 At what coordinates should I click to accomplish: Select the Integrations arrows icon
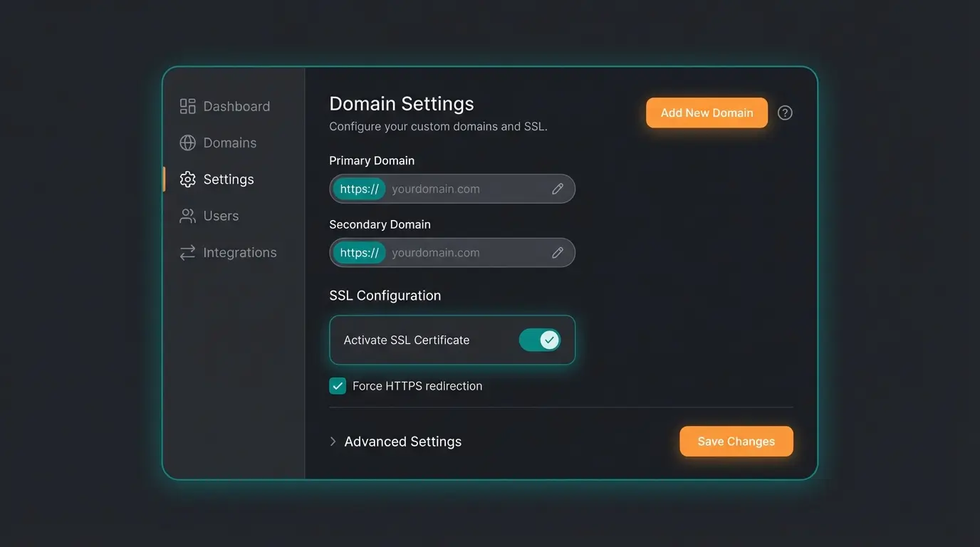[187, 252]
